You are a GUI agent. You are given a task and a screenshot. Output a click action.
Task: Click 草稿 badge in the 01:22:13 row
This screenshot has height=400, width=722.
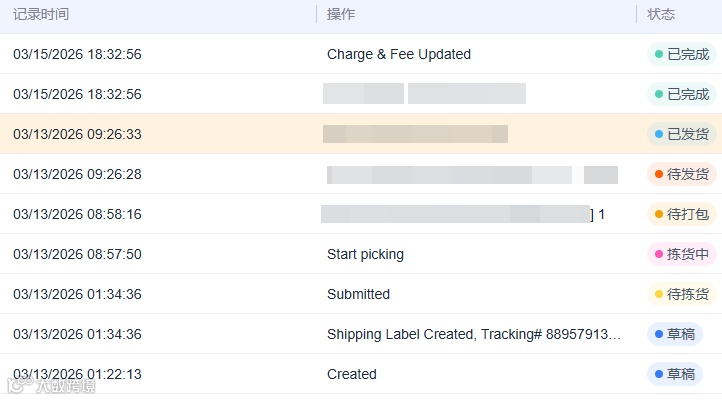(674, 374)
